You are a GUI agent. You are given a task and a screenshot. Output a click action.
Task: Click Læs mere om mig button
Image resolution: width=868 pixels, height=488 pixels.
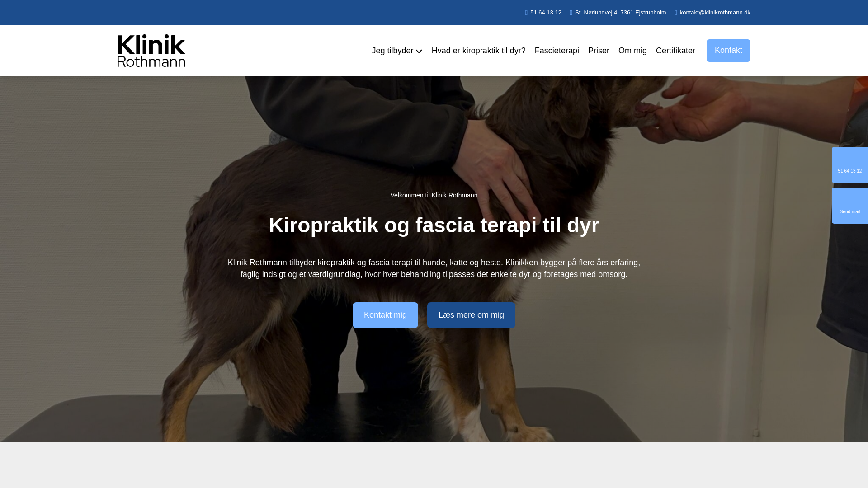(x=471, y=315)
